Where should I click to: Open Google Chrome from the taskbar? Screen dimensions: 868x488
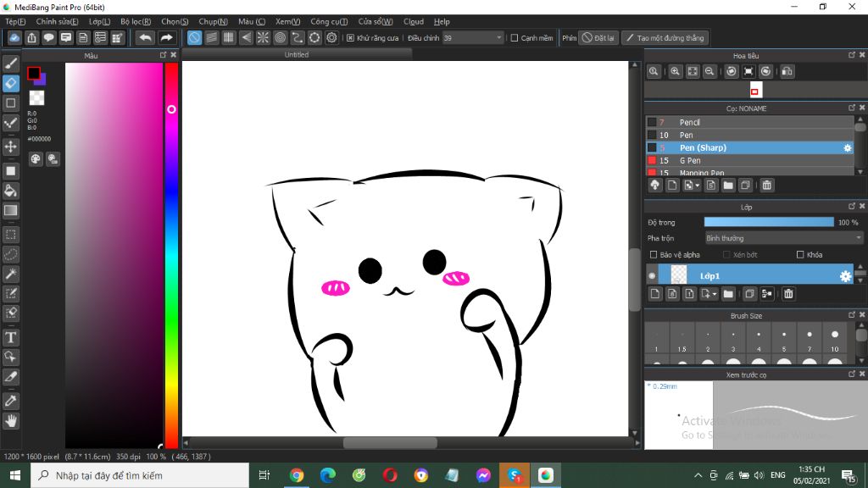coord(297,475)
